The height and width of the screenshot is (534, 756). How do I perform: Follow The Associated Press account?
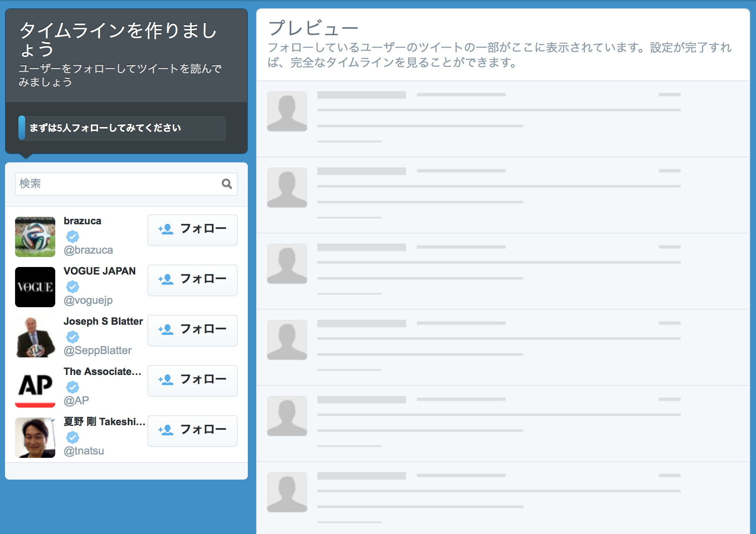pyautogui.click(x=192, y=380)
